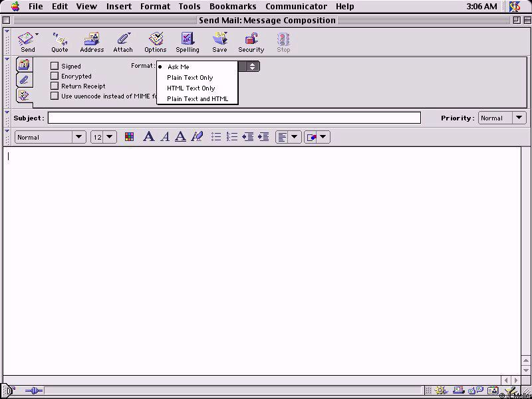The width and height of the screenshot is (532, 399).
Task: Decrease the paragraph indent
Action: pos(247,137)
